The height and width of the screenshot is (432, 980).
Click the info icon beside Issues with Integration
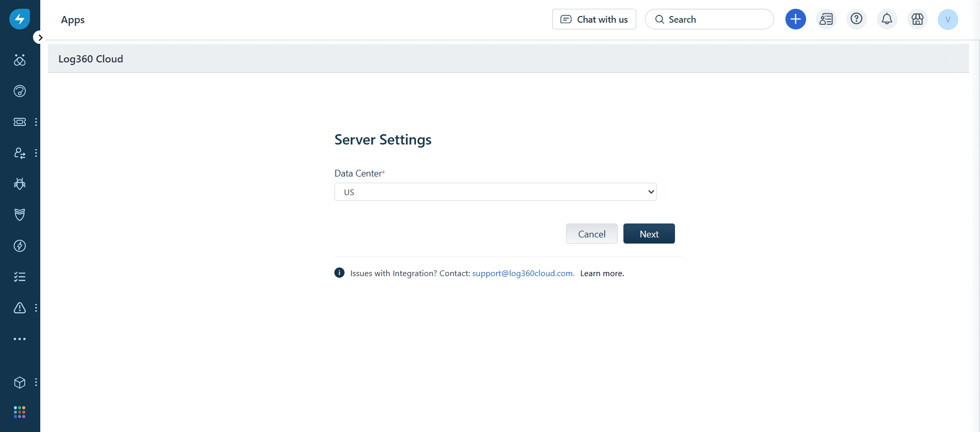340,273
